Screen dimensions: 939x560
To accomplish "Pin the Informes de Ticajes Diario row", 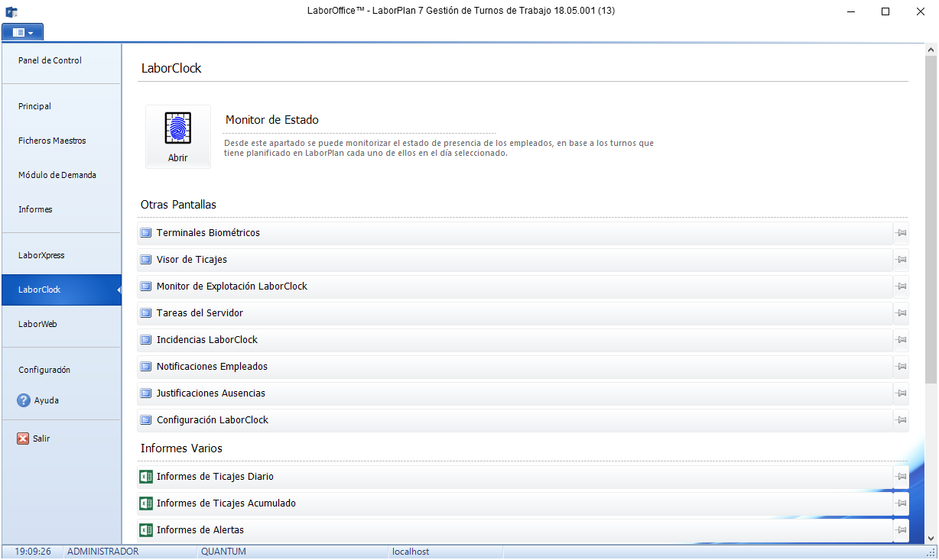I will 902,477.
